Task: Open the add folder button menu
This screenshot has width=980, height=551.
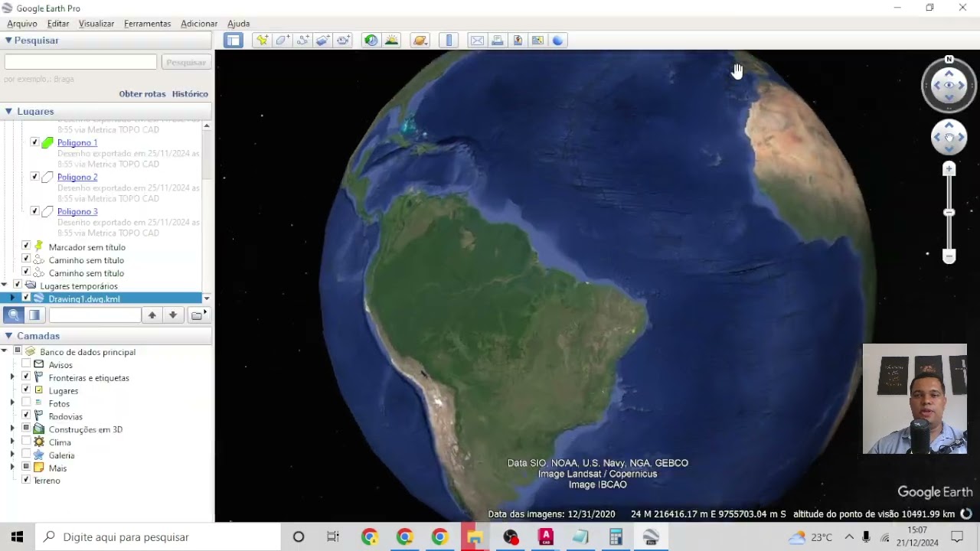Action: pos(198,315)
